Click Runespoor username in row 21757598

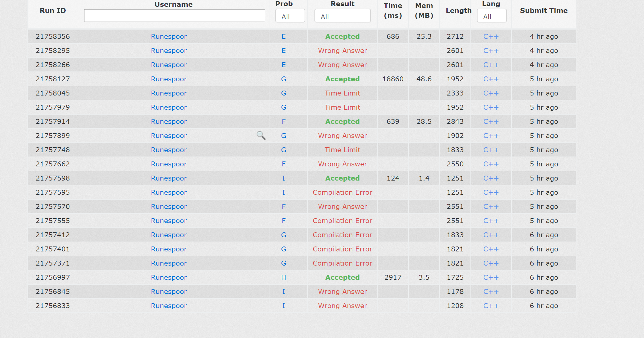(x=169, y=178)
